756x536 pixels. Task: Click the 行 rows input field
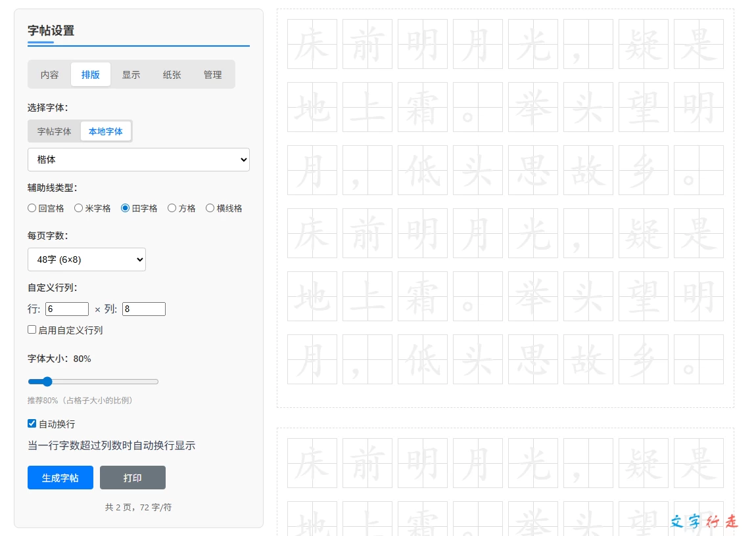point(66,309)
